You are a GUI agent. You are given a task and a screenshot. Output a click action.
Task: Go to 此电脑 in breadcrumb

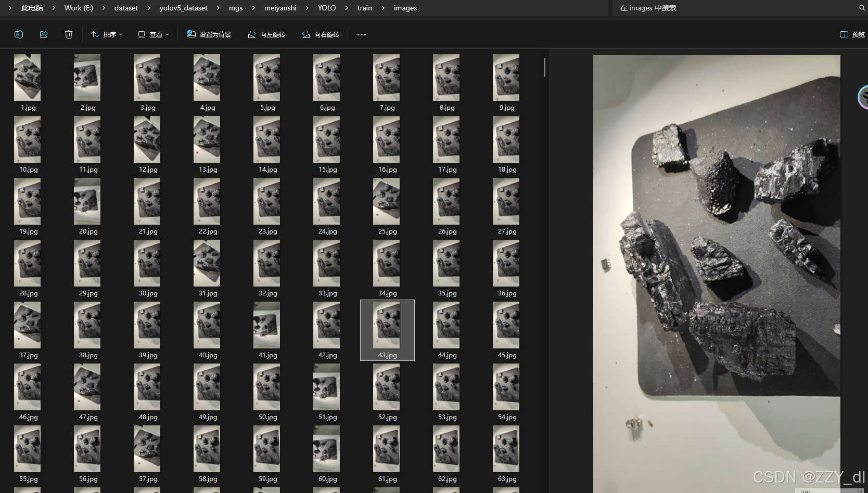(32, 8)
